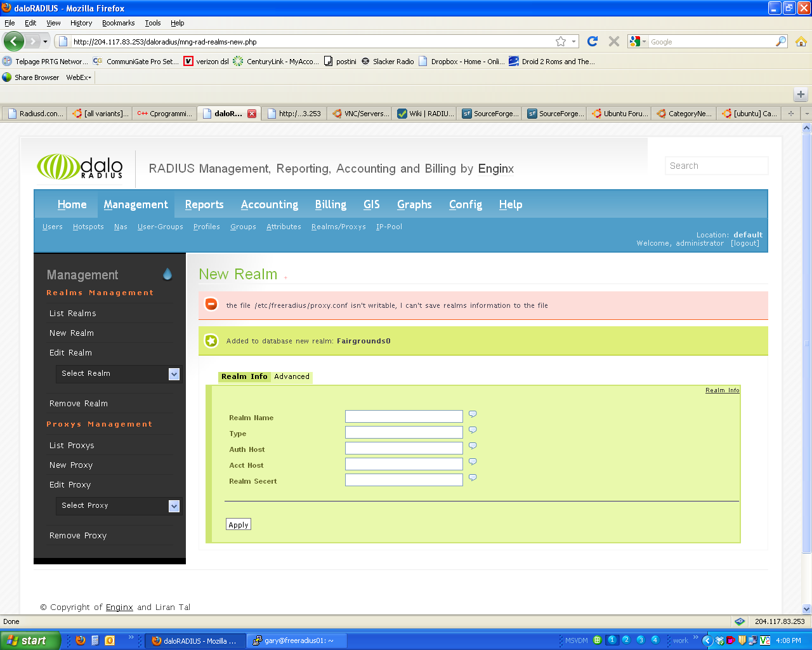Click the water drop icon in Management sidebar
This screenshot has height=650, width=812.
(167, 274)
